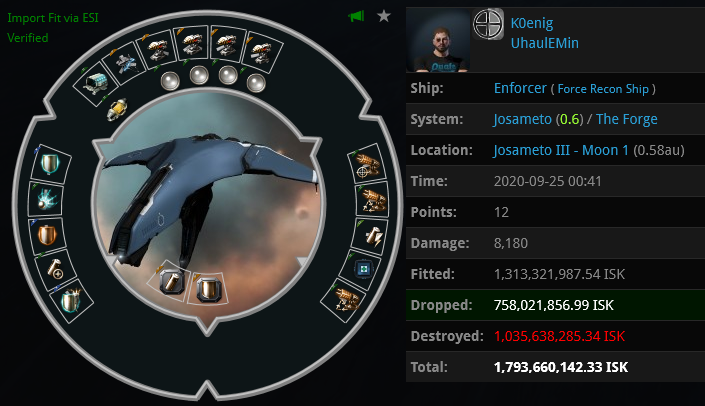Open the Force Recon Ship group link
The width and height of the screenshot is (705, 406).
pyautogui.click(x=603, y=89)
